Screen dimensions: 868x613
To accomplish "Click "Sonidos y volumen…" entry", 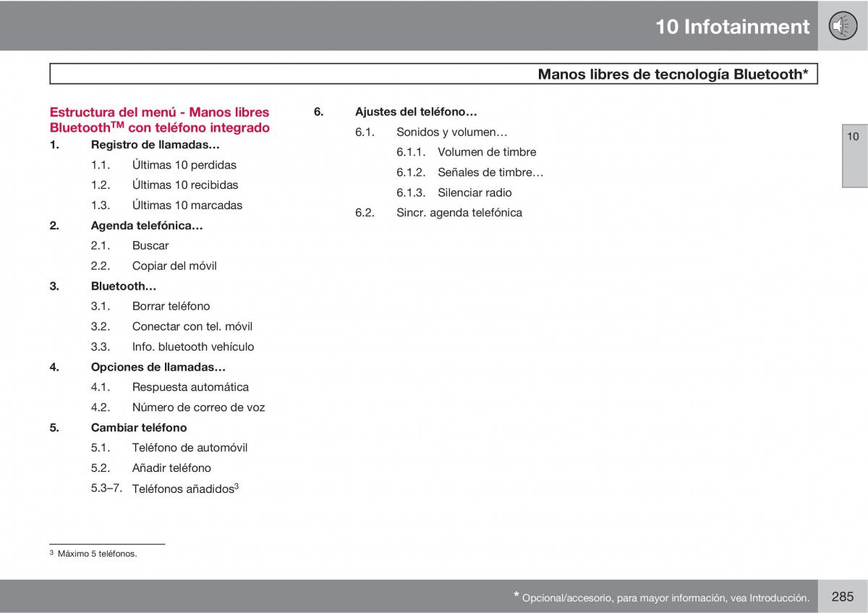I will point(452,133).
